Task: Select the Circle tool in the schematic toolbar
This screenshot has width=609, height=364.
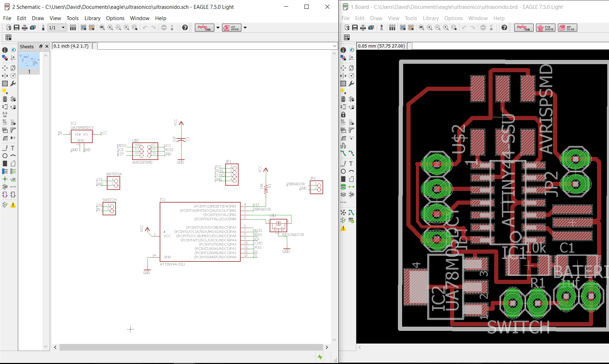Action: click(x=5, y=156)
